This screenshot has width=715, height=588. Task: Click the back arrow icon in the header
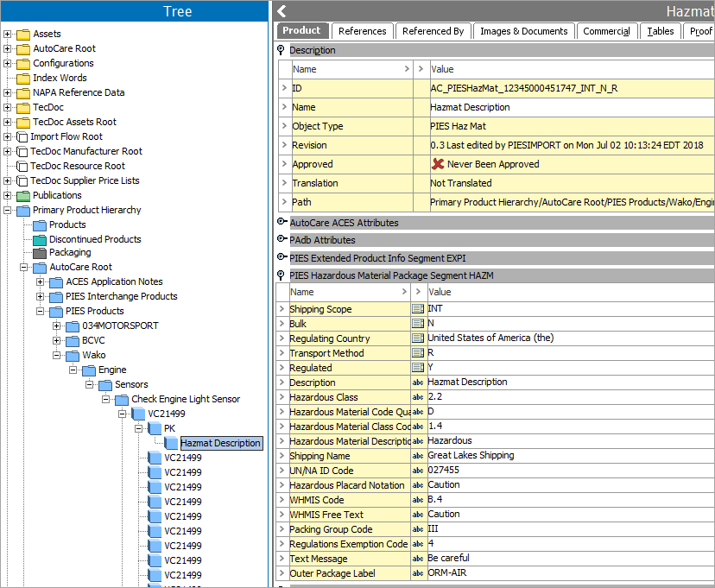[x=282, y=11]
